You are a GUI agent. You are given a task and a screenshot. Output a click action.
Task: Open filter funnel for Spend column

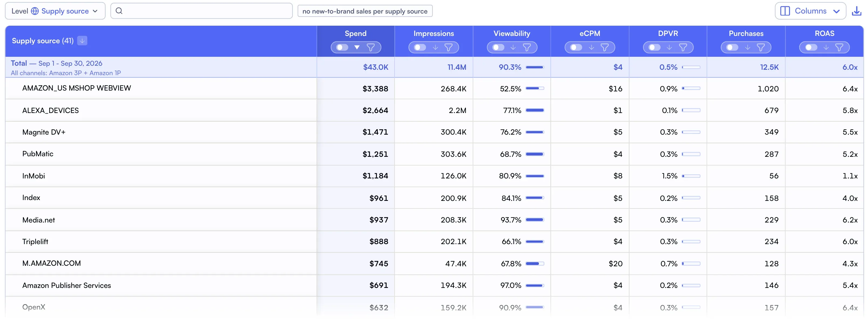pos(371,48)
